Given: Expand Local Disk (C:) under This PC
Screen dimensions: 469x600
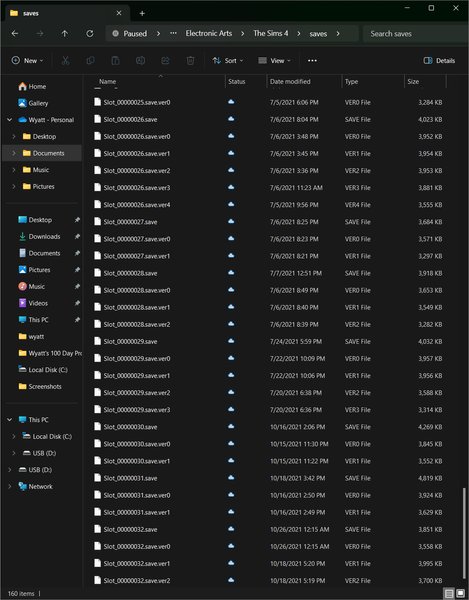Looking at the screenshot, I should [x=14, y=436].
